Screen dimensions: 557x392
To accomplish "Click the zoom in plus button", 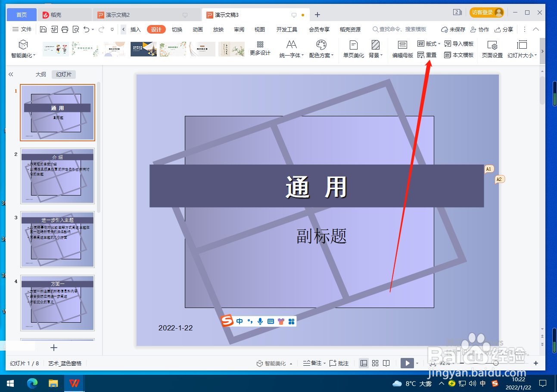I will (536, 363).
